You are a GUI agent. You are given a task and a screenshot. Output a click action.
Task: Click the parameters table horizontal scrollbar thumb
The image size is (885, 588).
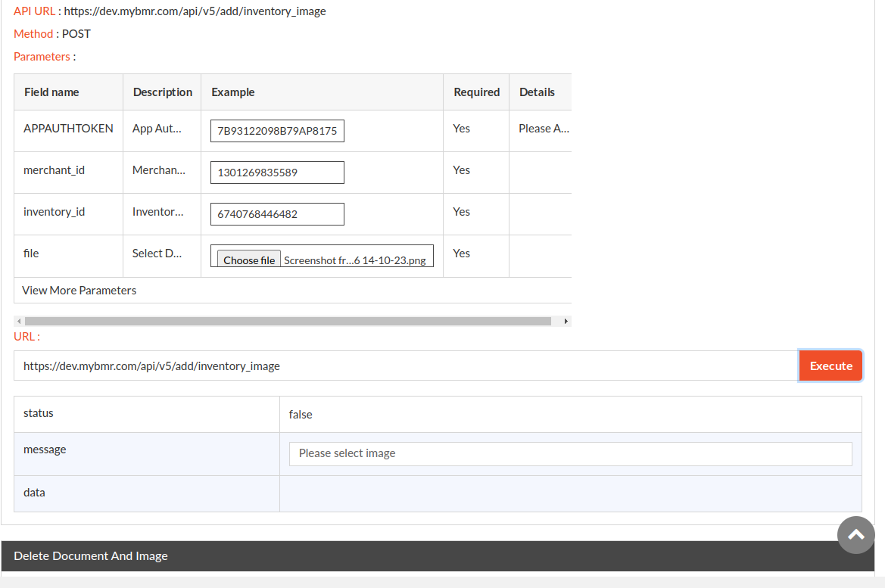click(x=288, y=321)
